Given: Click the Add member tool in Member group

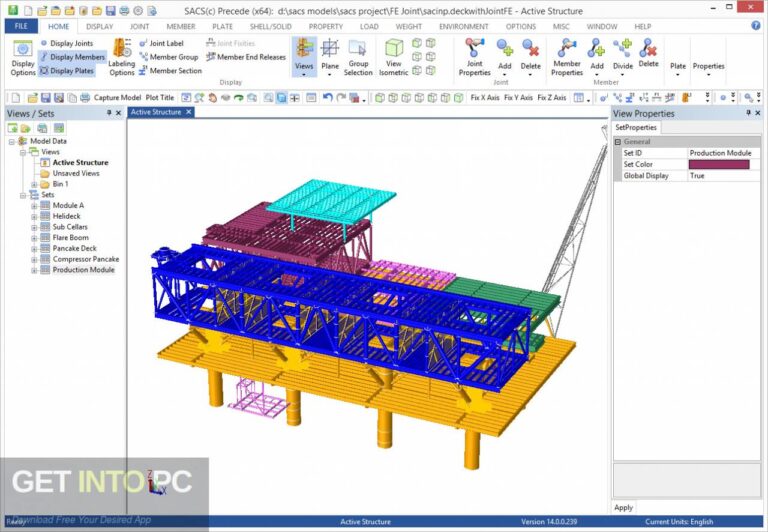Looking at the screenshot, I should click(x=597, y=58).
